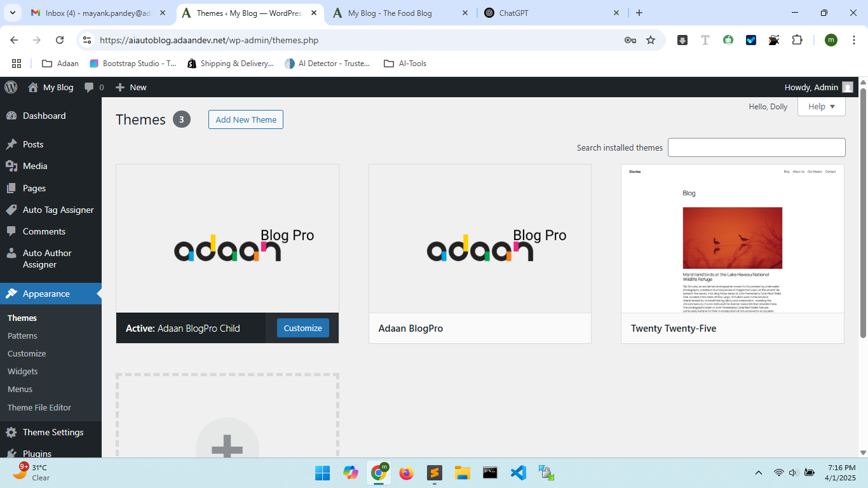
Task: Open Theme Settings gear icon
Action: coord(11,432)
